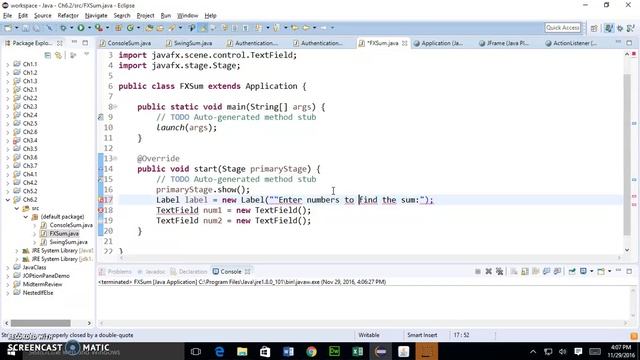
Task: Open Microsoft Edge from the taskbar
Action: 219,351
